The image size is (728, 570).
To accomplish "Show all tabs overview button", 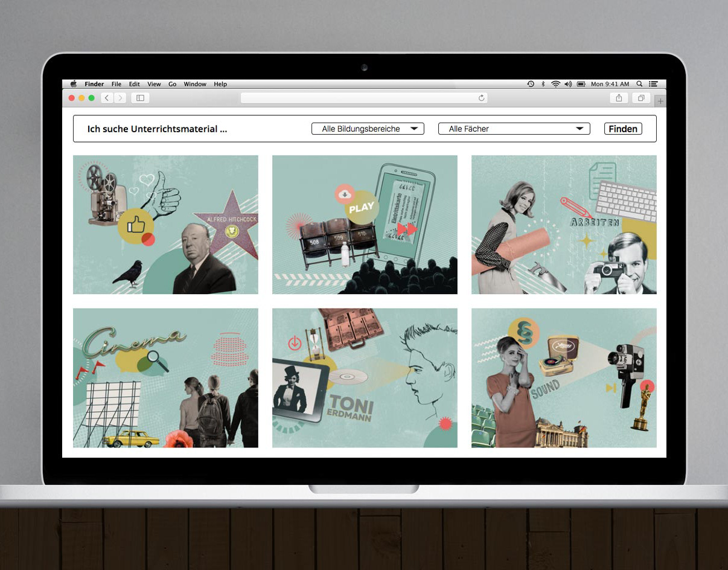I will pyautogui.click(x=641, y=98).
